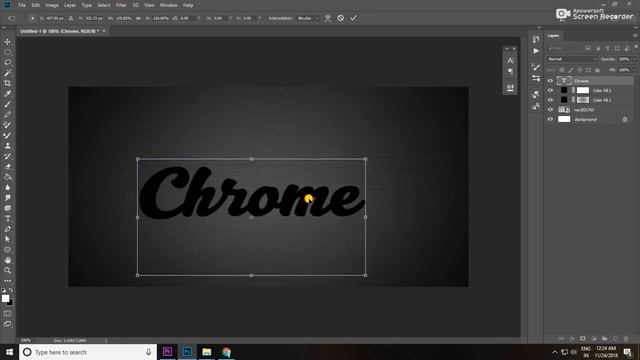The width and height of the screenshot is (640, 360).
Task: Open the Fill slider dropdown arrow
Action: click(x=635, y=70)
